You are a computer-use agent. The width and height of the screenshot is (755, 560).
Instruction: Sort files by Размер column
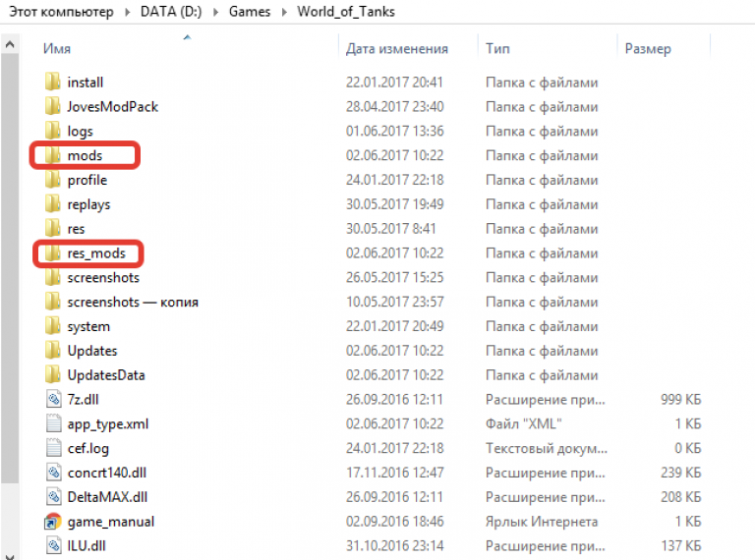pyautogui.click(x=647, y=48)
